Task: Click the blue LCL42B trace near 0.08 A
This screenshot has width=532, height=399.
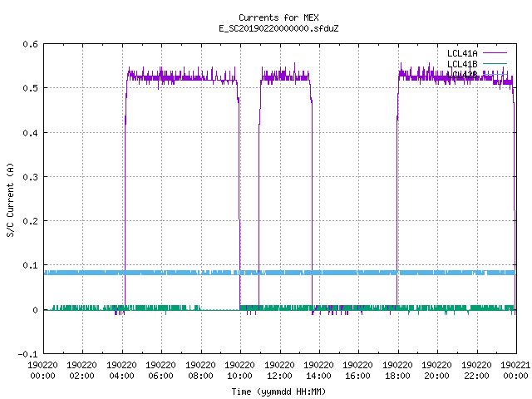Action: pyautogui.click(x=280, y=273)
